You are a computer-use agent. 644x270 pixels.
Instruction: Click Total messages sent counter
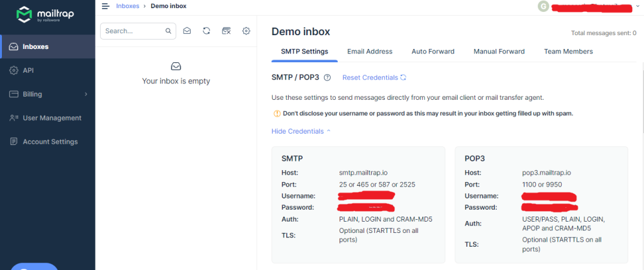point(604,33)
